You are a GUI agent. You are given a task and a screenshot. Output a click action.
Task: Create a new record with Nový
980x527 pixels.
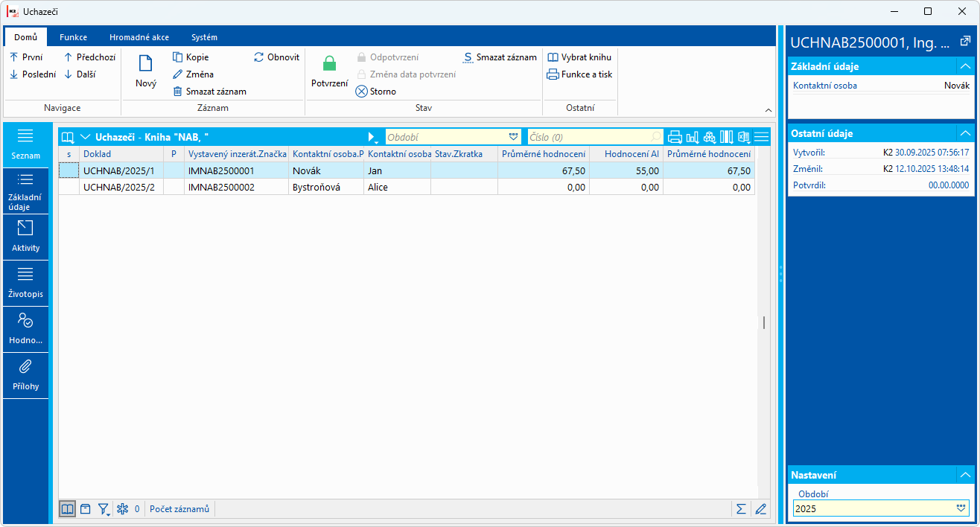(146, 73)
